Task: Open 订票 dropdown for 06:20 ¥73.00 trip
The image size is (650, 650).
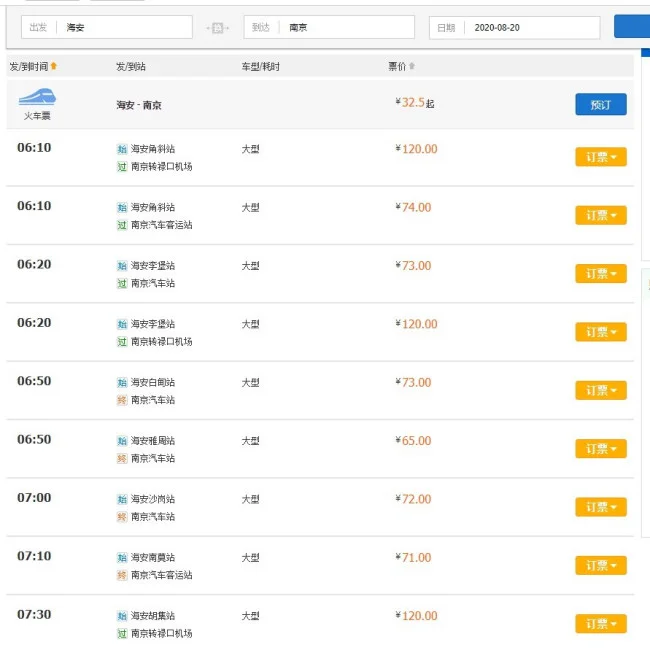Action: (601, 274)
